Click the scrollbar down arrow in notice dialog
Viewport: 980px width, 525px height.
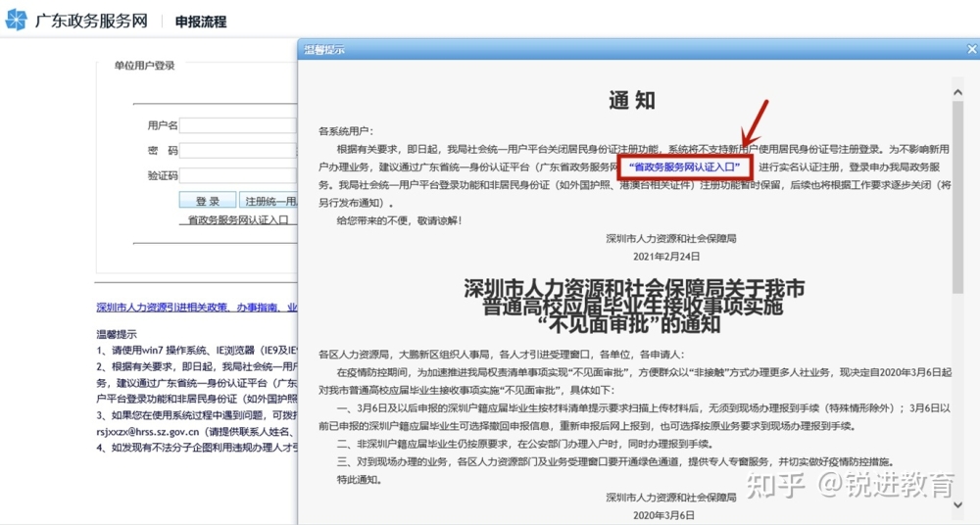[x=957, y=504]
